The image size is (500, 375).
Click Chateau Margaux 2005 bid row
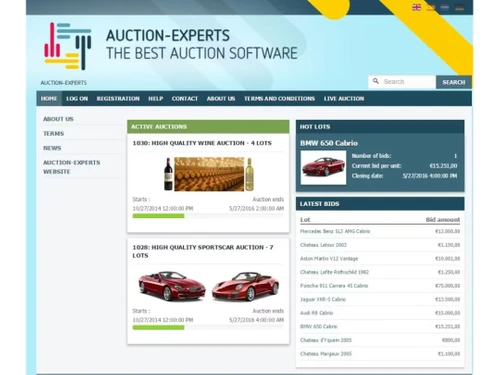(380, 354)
